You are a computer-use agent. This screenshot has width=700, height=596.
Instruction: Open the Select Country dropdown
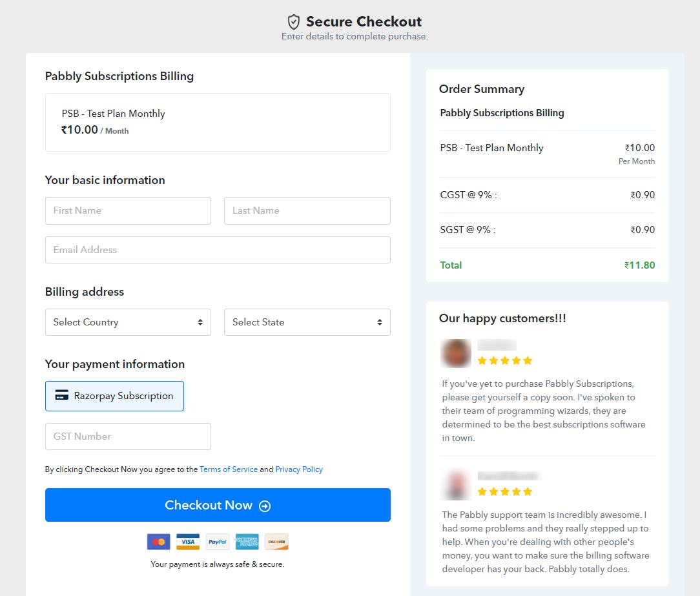click(x=128, y=322)
